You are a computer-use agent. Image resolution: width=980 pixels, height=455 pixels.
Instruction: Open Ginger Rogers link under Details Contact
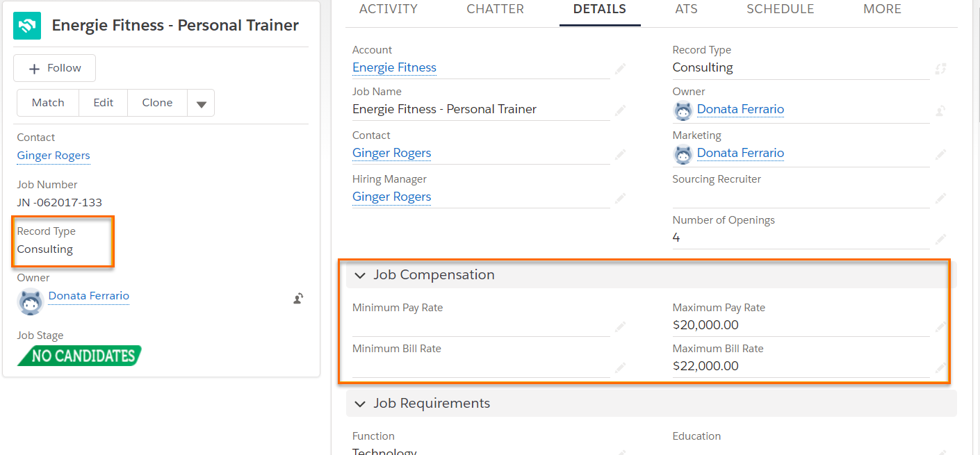[x=392, y=153]
